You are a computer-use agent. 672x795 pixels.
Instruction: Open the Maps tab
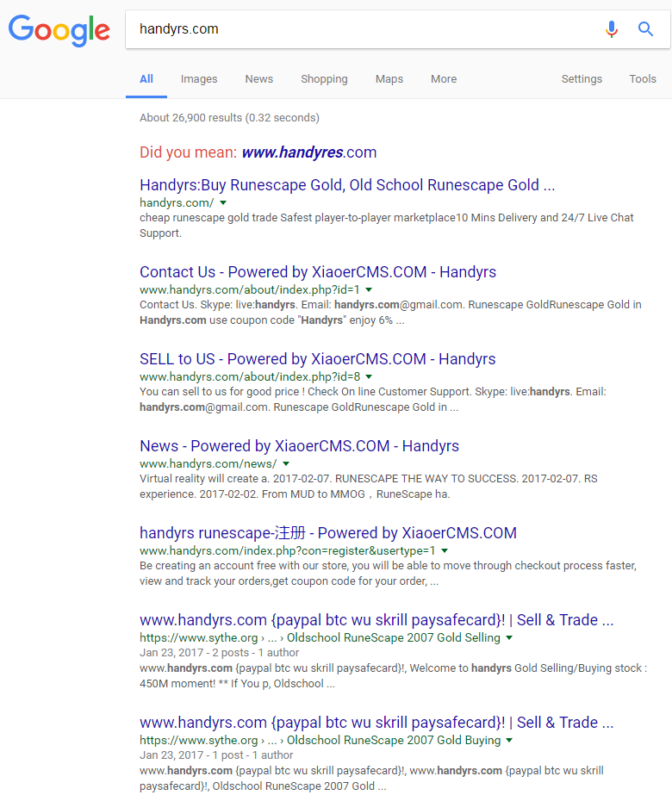coord(389,79)
